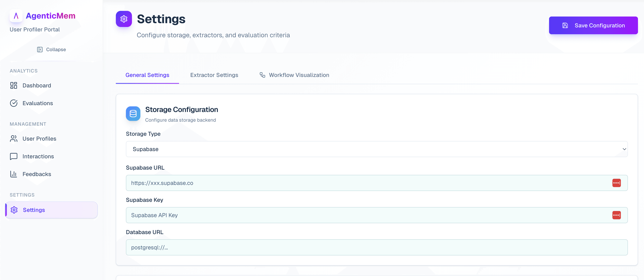The image size is (644, 280).
Task: Click the Storage Type chevron arrow
Action: pos(624,149)
